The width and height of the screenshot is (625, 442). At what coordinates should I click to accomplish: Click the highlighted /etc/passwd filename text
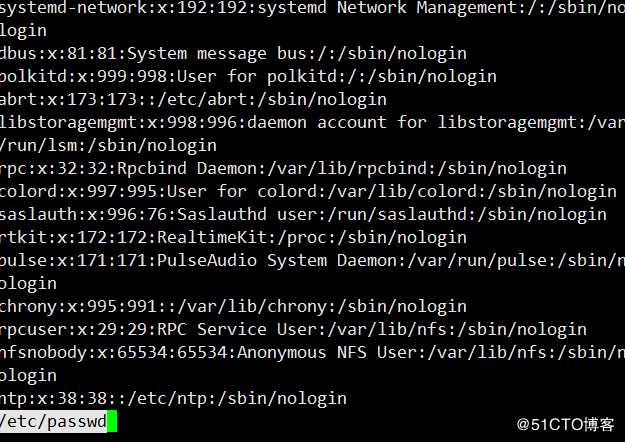pyautogui.click(x=53, y=422)
